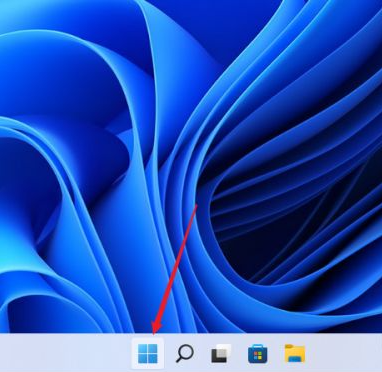Select the magnifying glass icon
Image resolution: width=382 pixels, height=372 pixels.
pos(184,354)
